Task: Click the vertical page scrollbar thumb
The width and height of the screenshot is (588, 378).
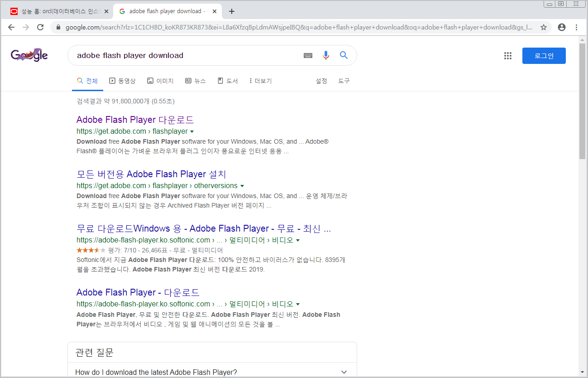Action: (x=582, y=102)
